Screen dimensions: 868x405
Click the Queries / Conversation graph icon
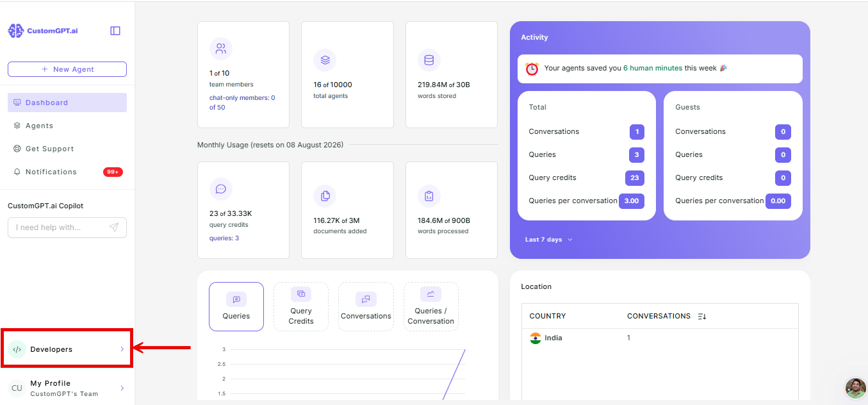pyautogui.click(x=430, y=294)
